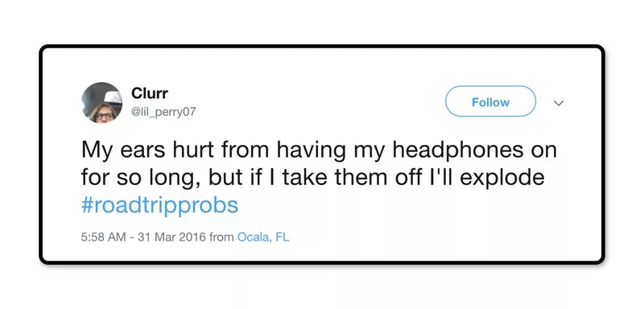The image size is (644, 309).
Task: Click the @lil_perry07 handle
Action: point(163,111)
